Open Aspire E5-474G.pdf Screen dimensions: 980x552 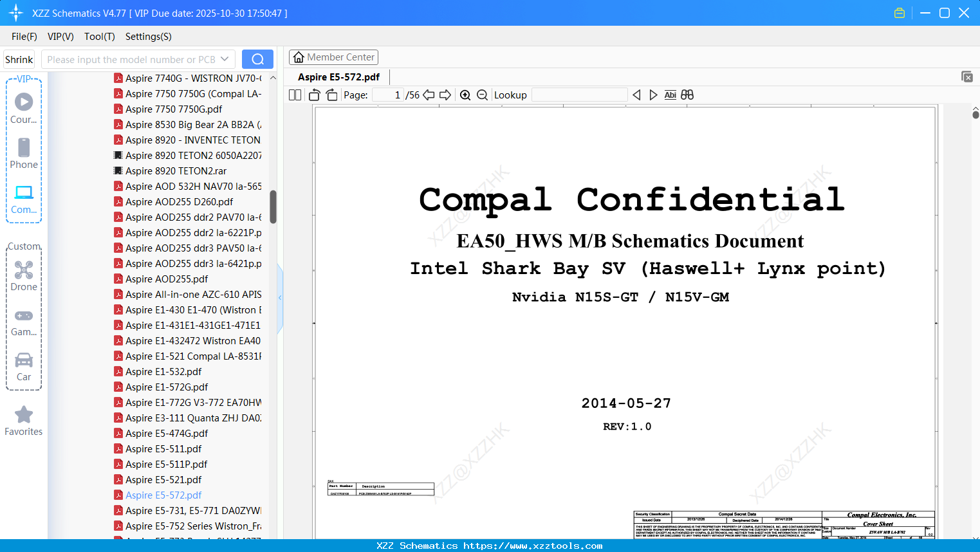tap(161, 433)
